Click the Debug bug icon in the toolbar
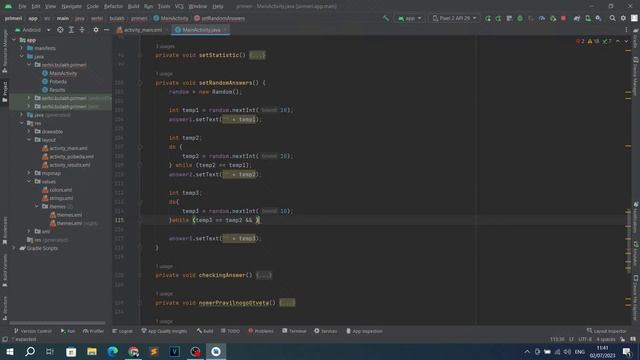The width and height of the screenshot is (640, 360). tap(520, 18)
